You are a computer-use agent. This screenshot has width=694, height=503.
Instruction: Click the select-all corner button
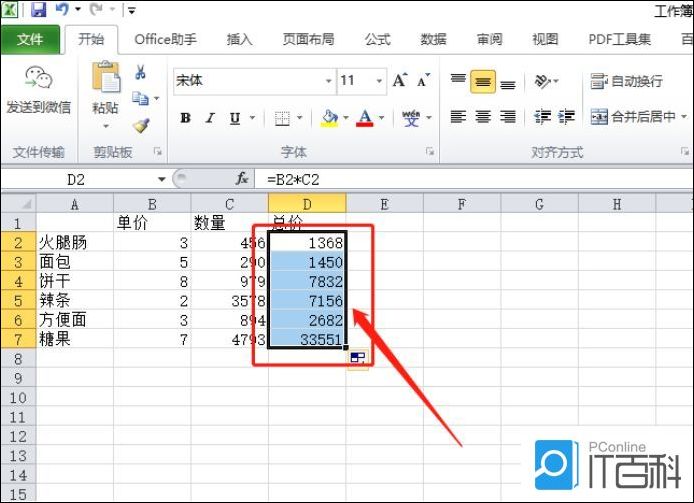19,204
